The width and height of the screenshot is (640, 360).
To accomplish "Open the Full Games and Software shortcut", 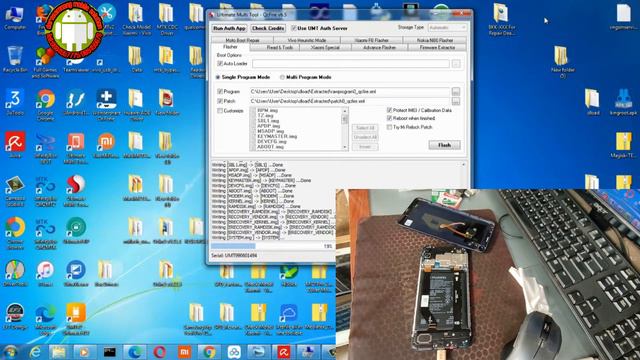I will (x=45, y=62).
